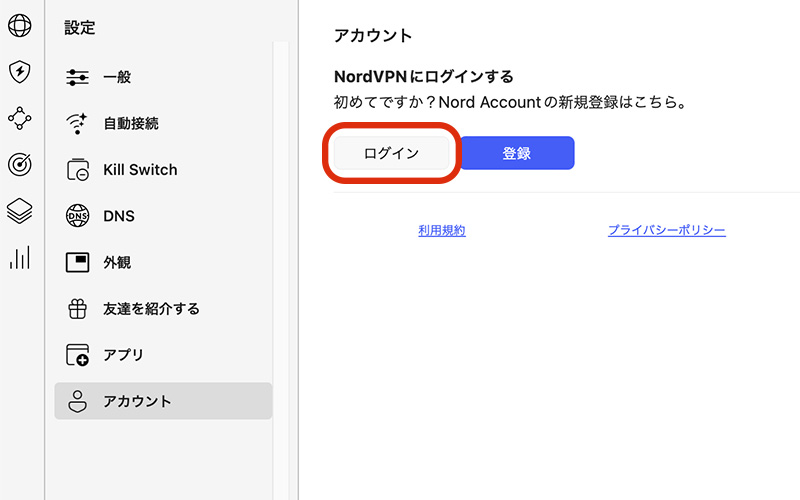
Task: Click the sliders icon beside 一般
Action: (x=78, y=77)
